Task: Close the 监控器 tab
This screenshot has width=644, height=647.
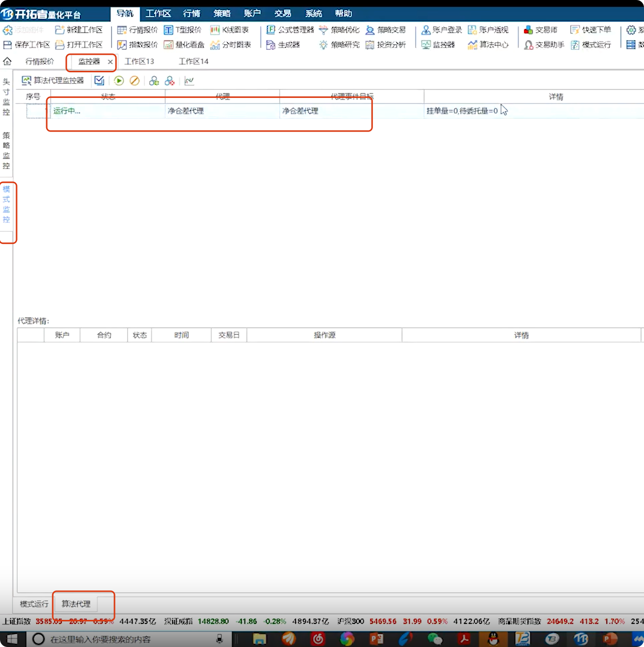Action: tap(110, 62)
